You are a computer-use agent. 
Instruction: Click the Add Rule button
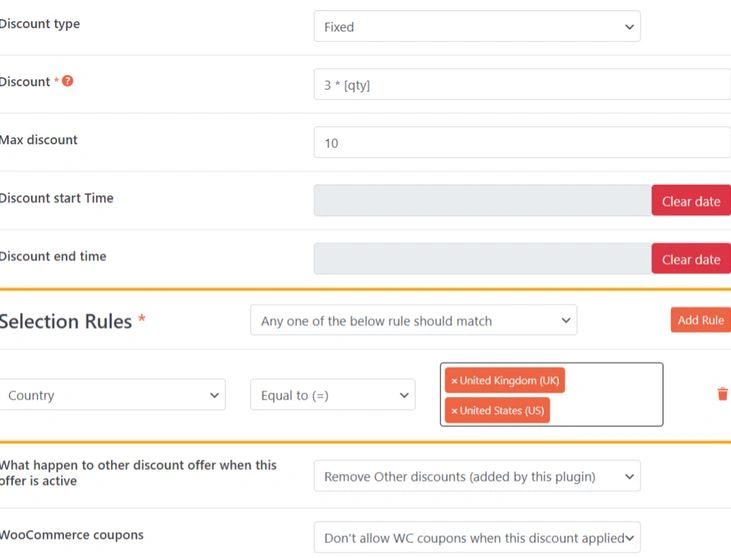(700, 320)
